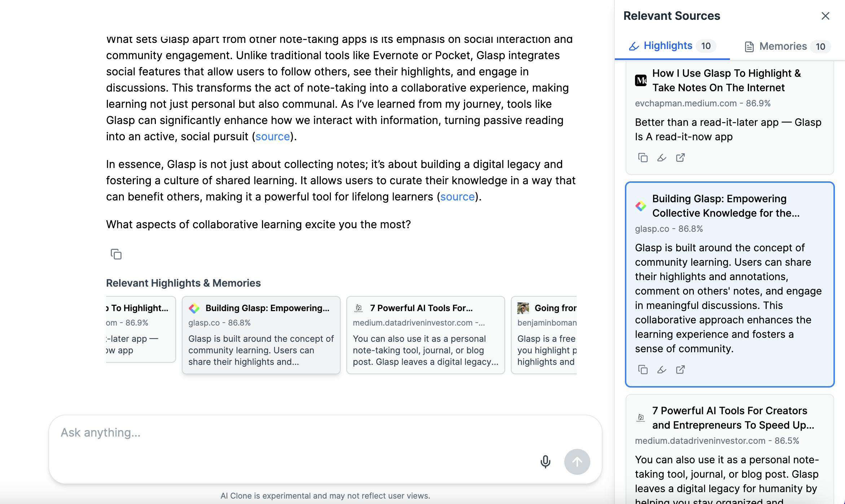Select 'Building Glasp: Empowering...' card under the response

261,335
